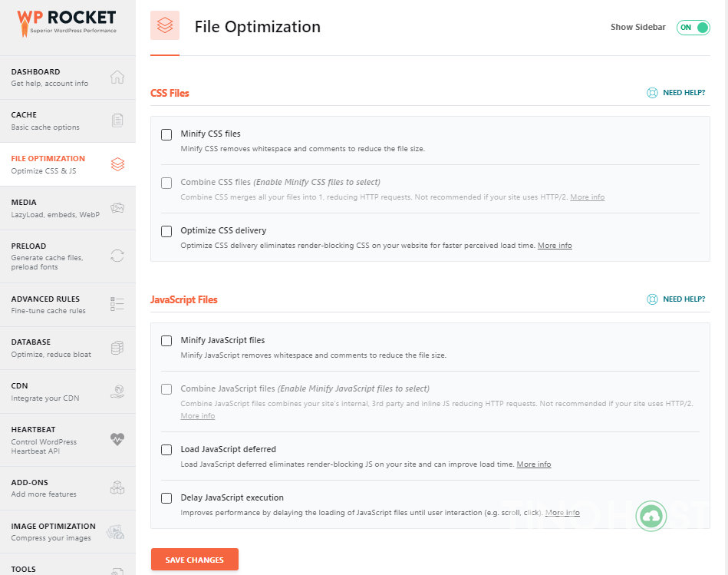Click the green cloud upload floating icon
Screen dimensions: 728x575
click(651, 516)
